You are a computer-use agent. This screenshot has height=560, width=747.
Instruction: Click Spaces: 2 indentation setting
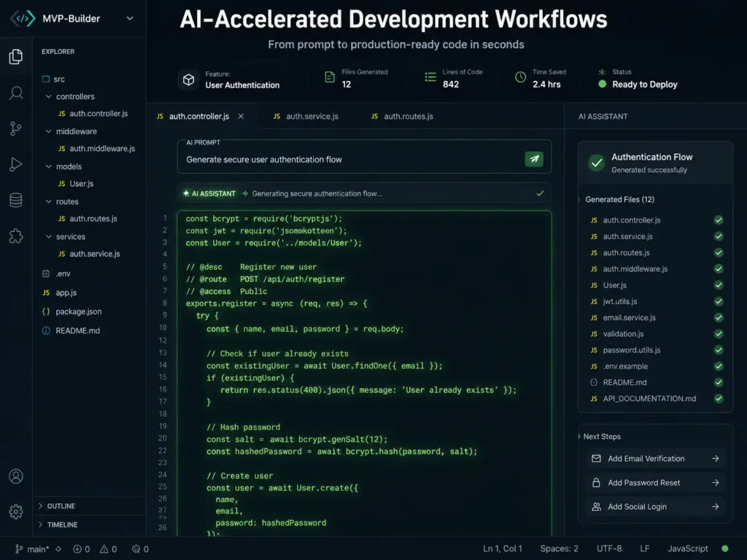(x=559, y=548)
